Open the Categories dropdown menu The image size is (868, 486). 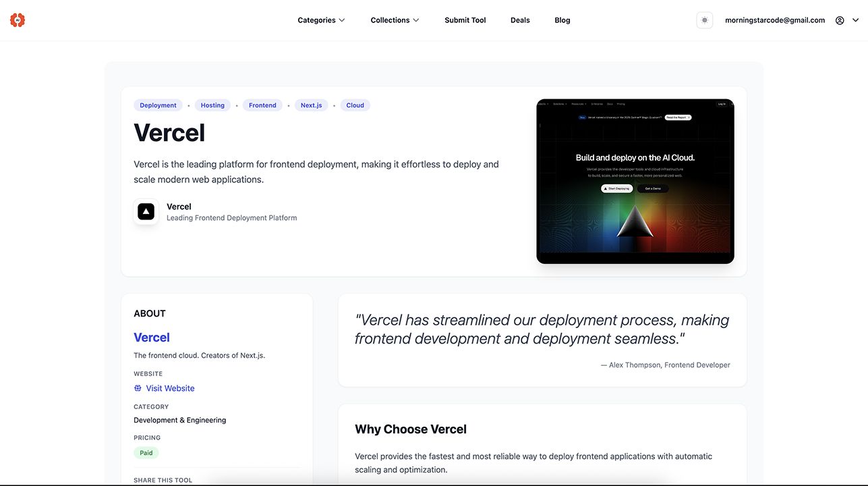[x=321, y=20]
